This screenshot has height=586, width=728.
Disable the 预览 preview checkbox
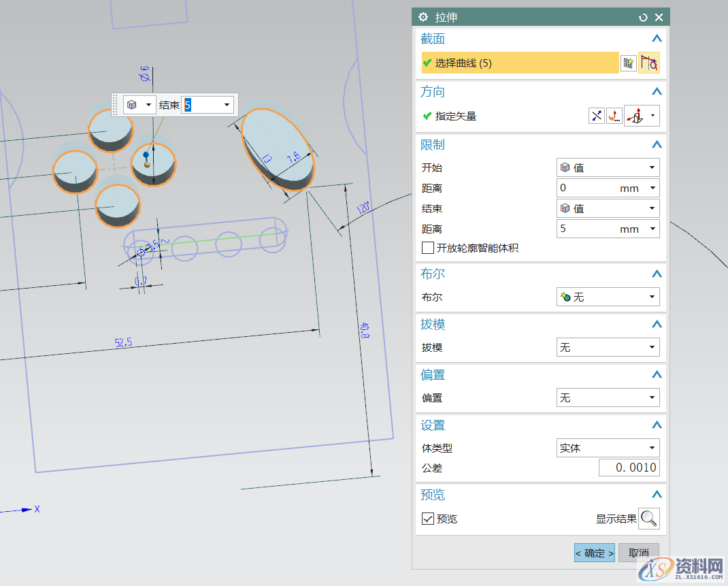(x=428, y=518)
